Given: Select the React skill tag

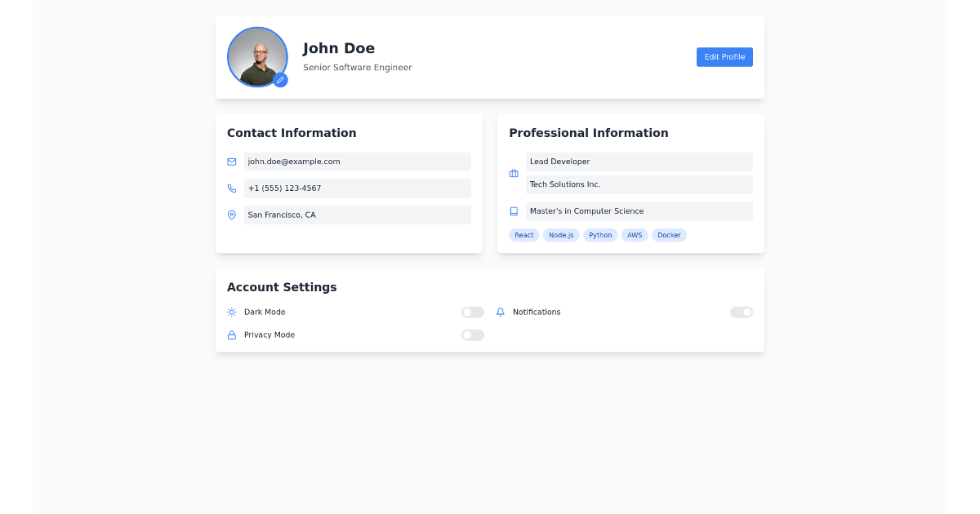Looking at the screenshot, I should (x=523, y=235).
